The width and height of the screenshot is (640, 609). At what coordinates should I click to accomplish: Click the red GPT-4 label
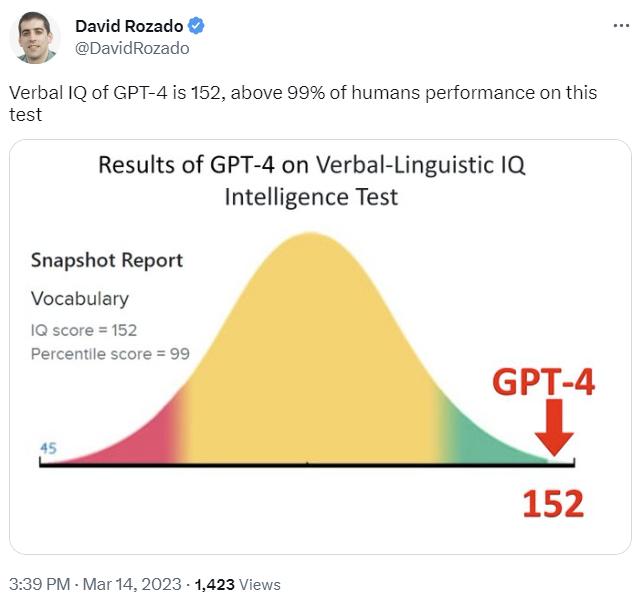click(x=541, y=383)
